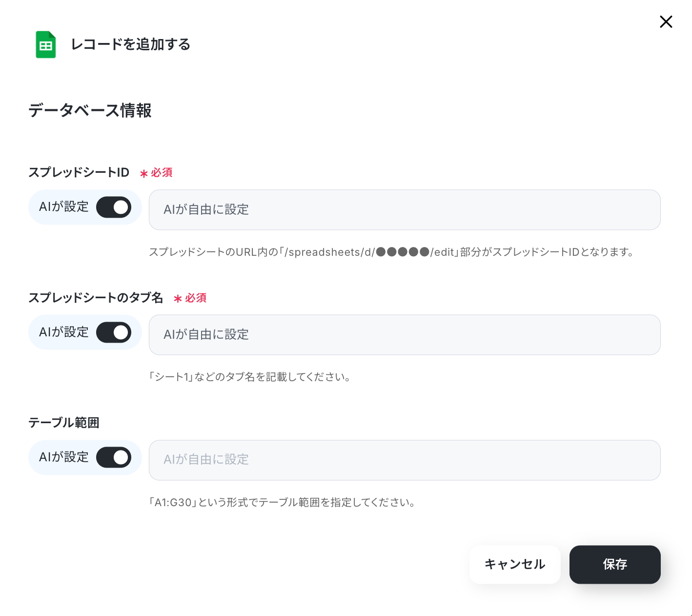
Task: Disable AIが設定 switch for テーブル範囲
Action: tap(114, 457)
